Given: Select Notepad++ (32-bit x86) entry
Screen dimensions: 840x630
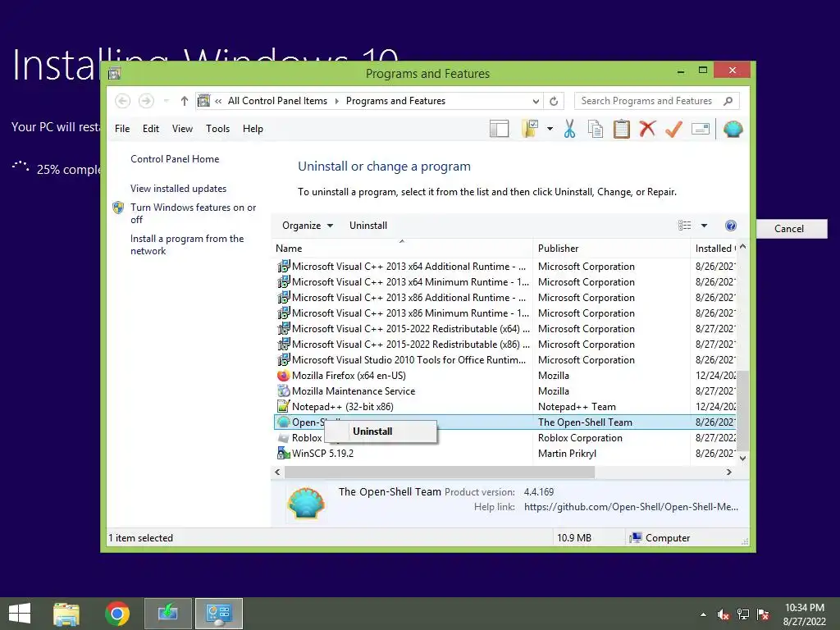Looking at the screenshot, I should point(504,407).
